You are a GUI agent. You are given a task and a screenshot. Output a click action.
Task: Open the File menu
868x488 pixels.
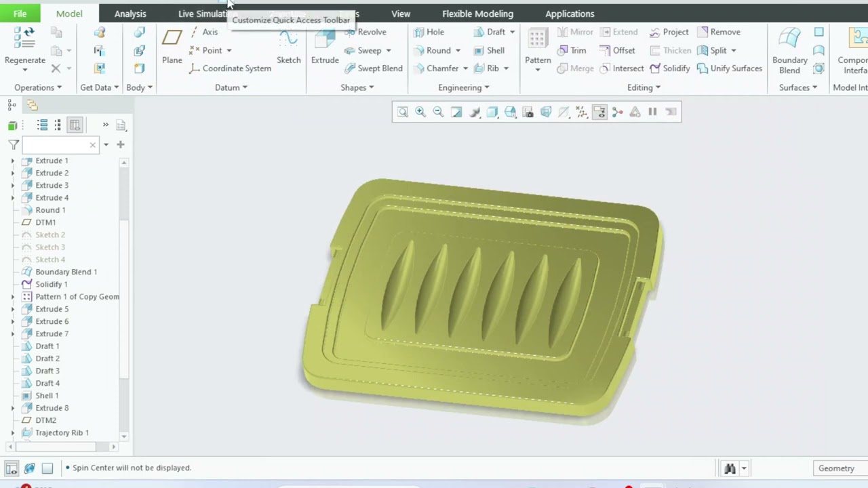pyautogui.click(x=20, y=14)
